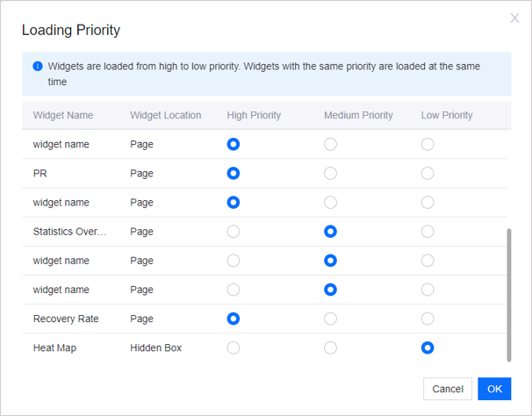Click the vertical scrollbar of widget list
532x416 pixels.
(x=508, y=294)
